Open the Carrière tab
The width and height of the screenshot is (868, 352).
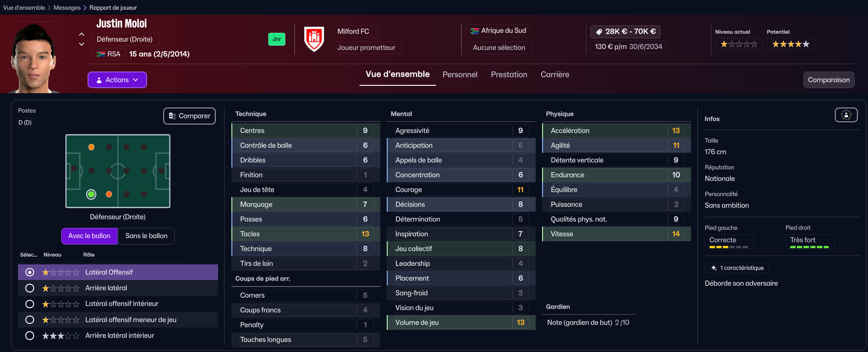click(555, 75)
